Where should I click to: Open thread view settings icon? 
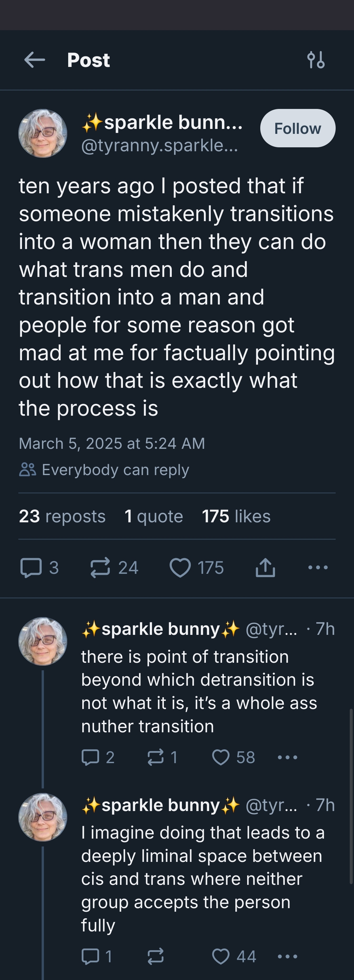point(316,60)
